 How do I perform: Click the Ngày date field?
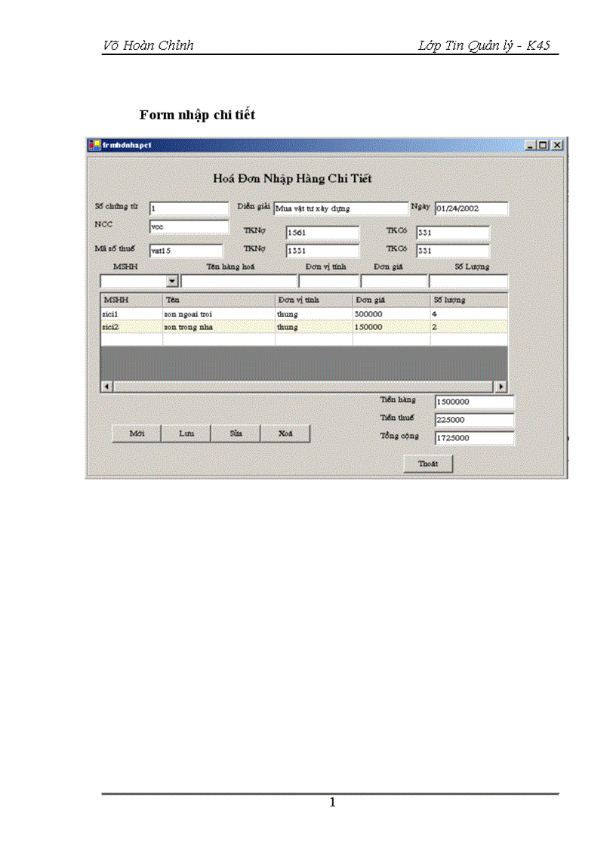[472, 208]
